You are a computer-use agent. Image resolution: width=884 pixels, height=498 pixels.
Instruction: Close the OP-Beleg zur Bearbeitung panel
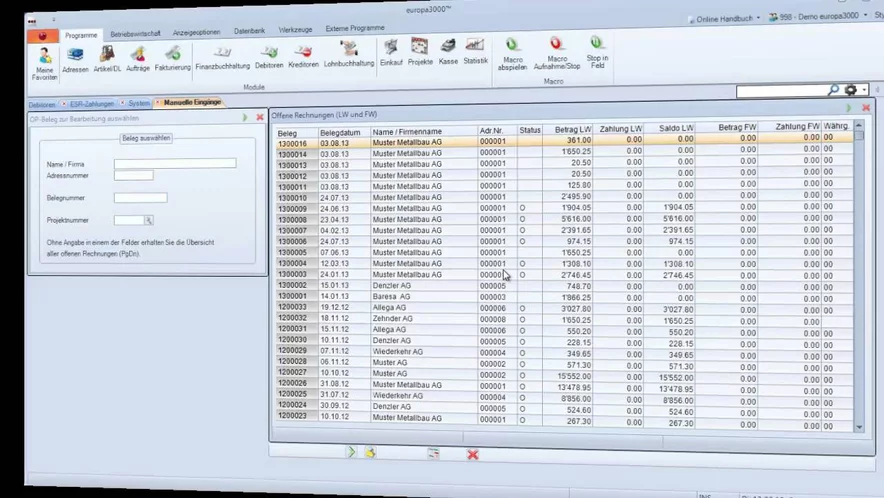pos(260,117)
